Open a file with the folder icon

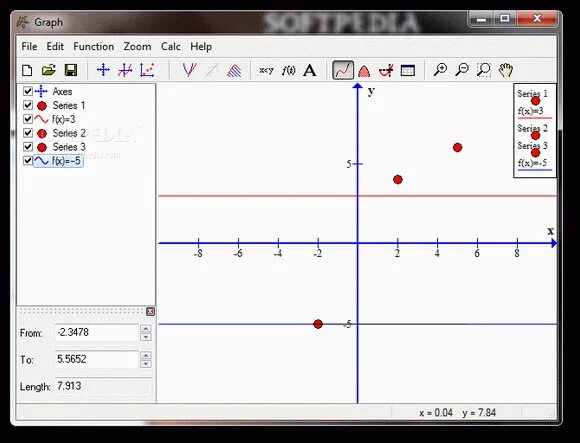tap(48, 70)
